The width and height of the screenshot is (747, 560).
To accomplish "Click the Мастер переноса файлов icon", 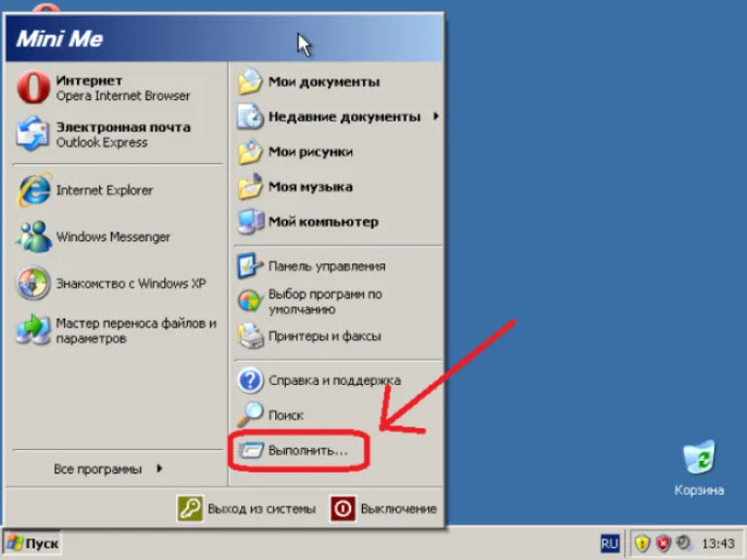I will click(33, 330).
